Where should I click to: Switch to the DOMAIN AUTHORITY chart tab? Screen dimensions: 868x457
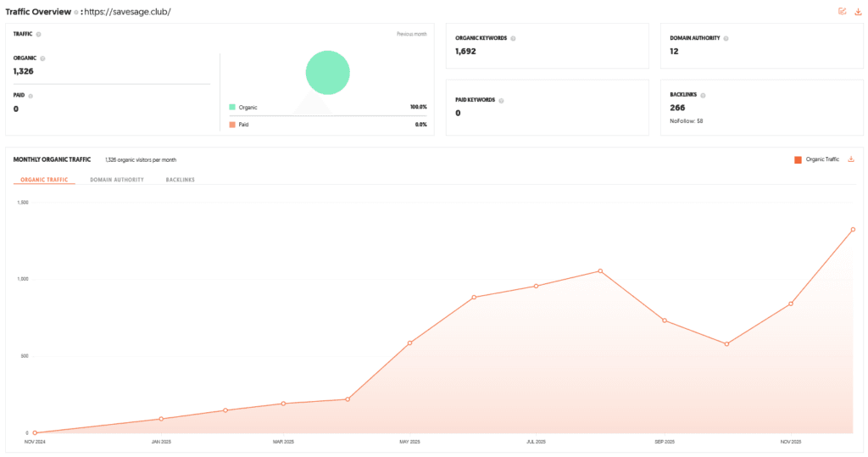(x=117, y=180)
